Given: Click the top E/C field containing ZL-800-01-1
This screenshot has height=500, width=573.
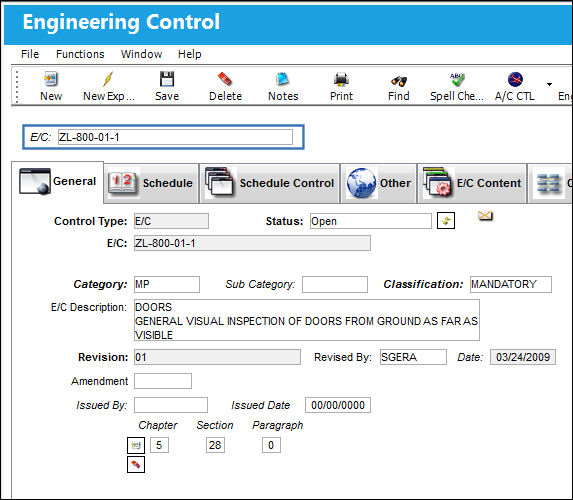Looking at the screenshot, I should tap(175, 137).
